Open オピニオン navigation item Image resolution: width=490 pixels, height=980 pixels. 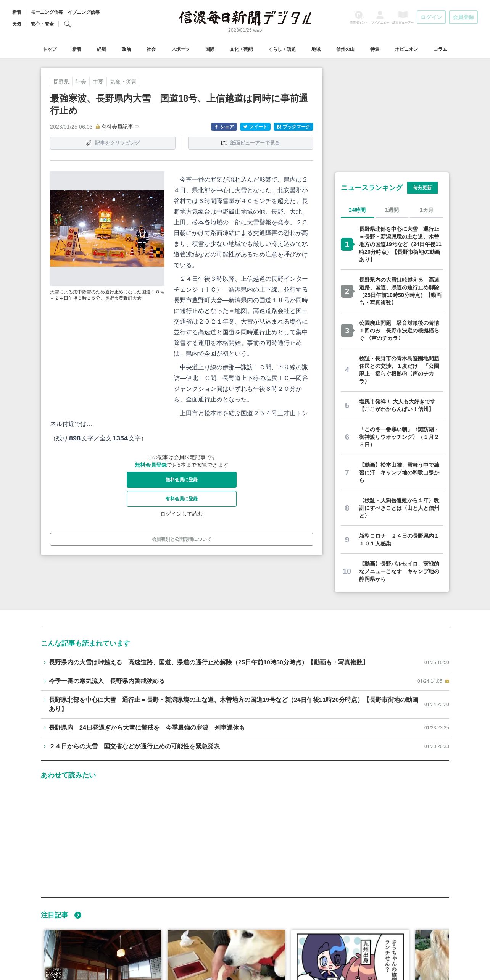pyautogui.click(x=406, y=49)
